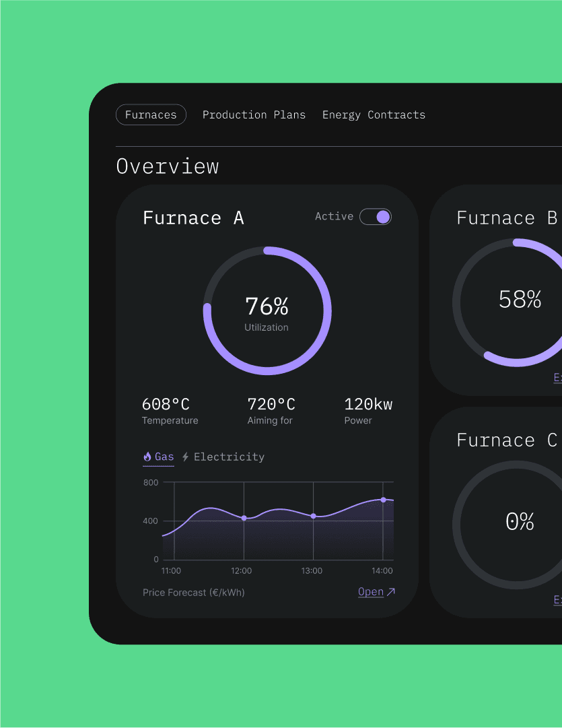Viewport: 562px width, 728px height.
Task: Click the Aiming for label
Action: 270,420
